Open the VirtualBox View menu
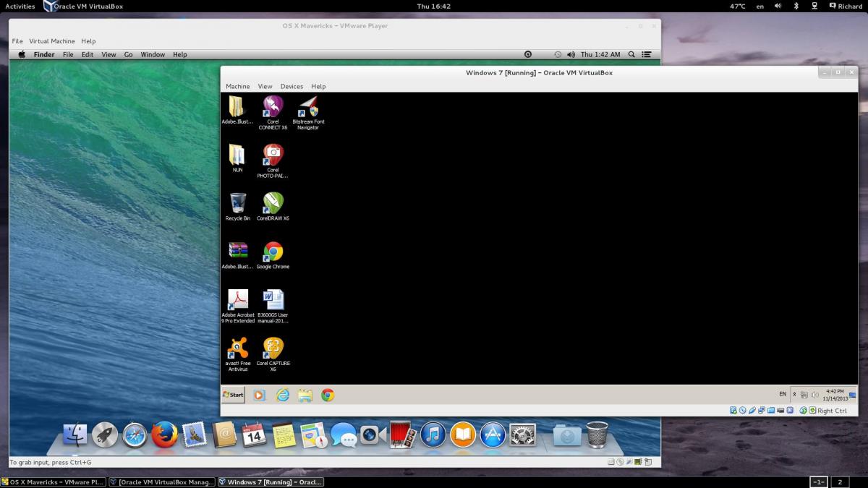 [265, 86]
